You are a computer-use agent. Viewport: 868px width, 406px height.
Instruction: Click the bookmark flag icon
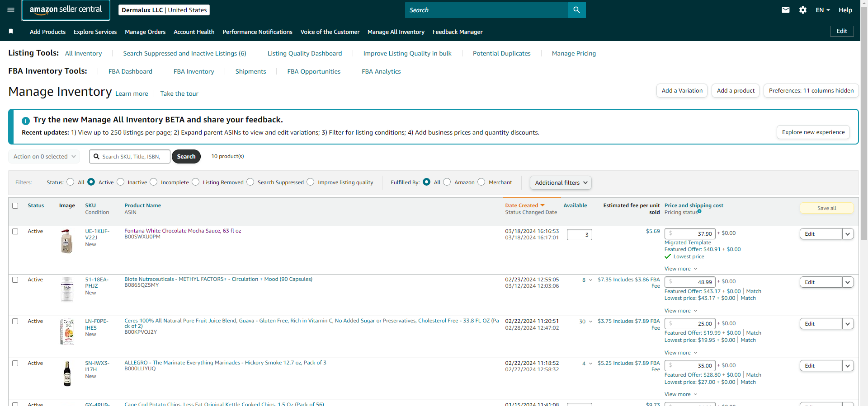(11, 31)
